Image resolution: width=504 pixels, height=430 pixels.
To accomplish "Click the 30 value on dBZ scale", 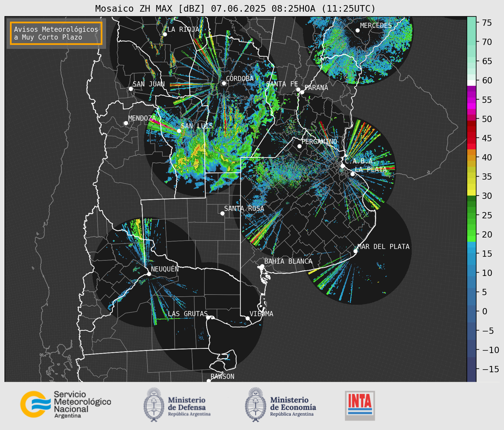I will 486,196.
